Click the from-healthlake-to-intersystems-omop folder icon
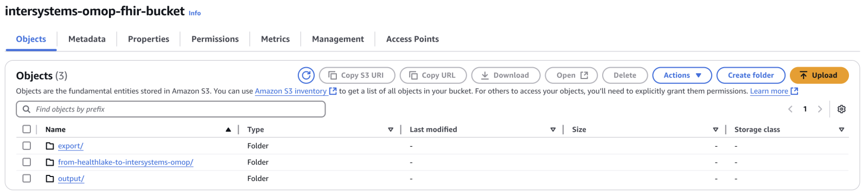 click(50, 162)
